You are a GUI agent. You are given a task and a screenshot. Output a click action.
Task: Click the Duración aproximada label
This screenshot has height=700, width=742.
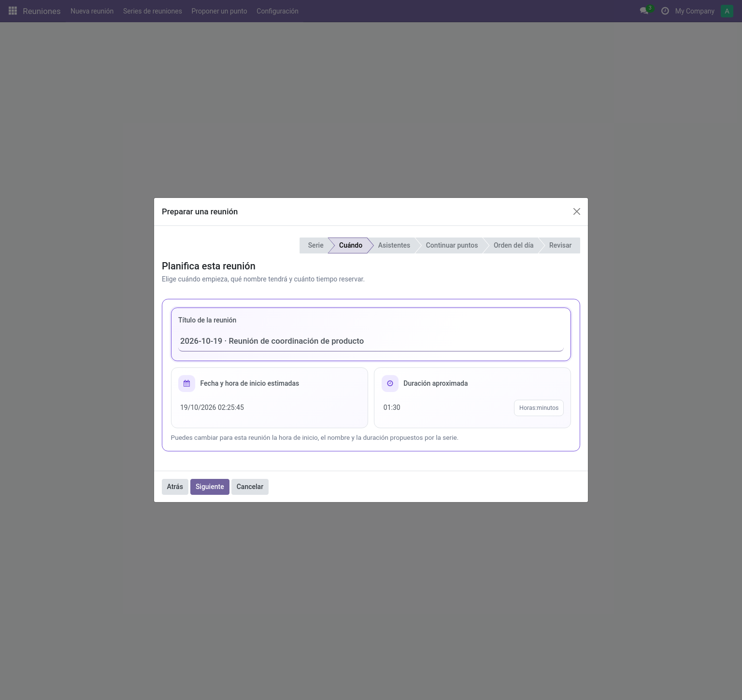pyautogui.click(x=435, y=383)
